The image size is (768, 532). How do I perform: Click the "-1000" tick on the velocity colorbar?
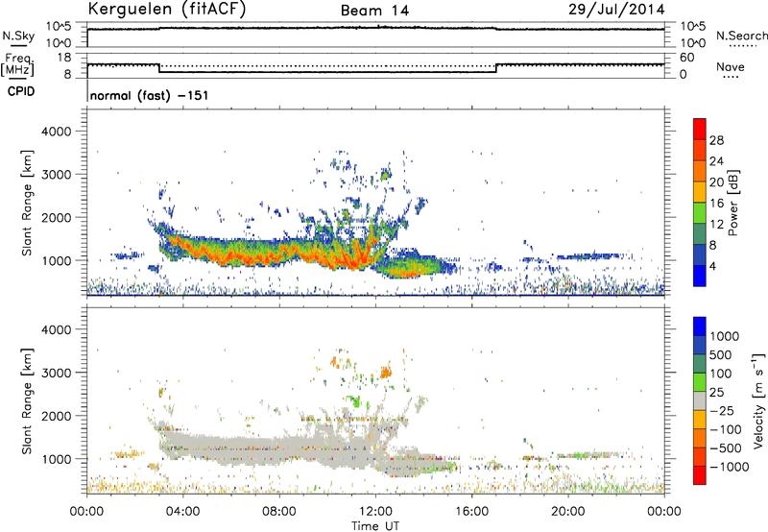point(729,467)
